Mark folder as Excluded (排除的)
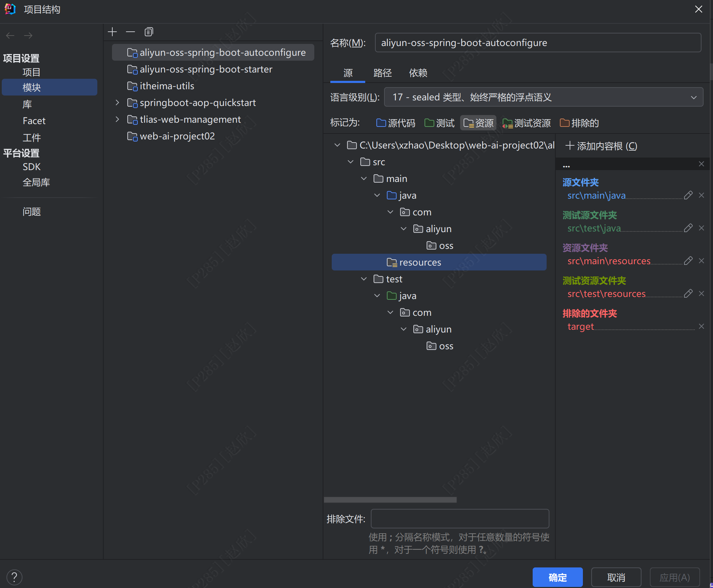713x588 pixels. [579, 123]
